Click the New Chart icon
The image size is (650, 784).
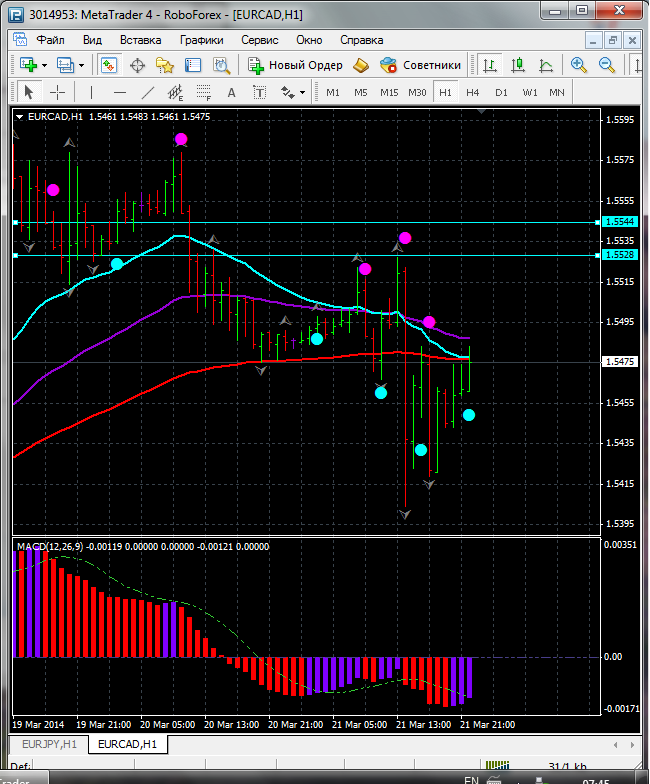coord(28,65)
